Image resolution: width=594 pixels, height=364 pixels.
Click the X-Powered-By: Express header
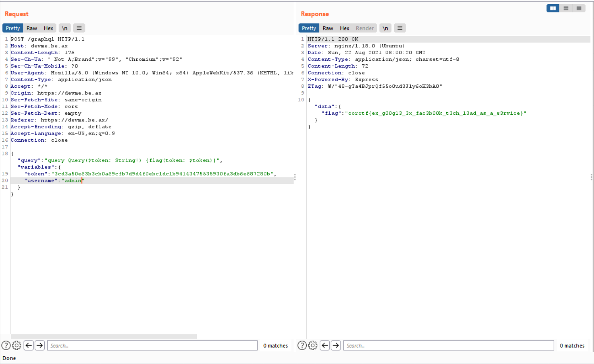point(343,80)
